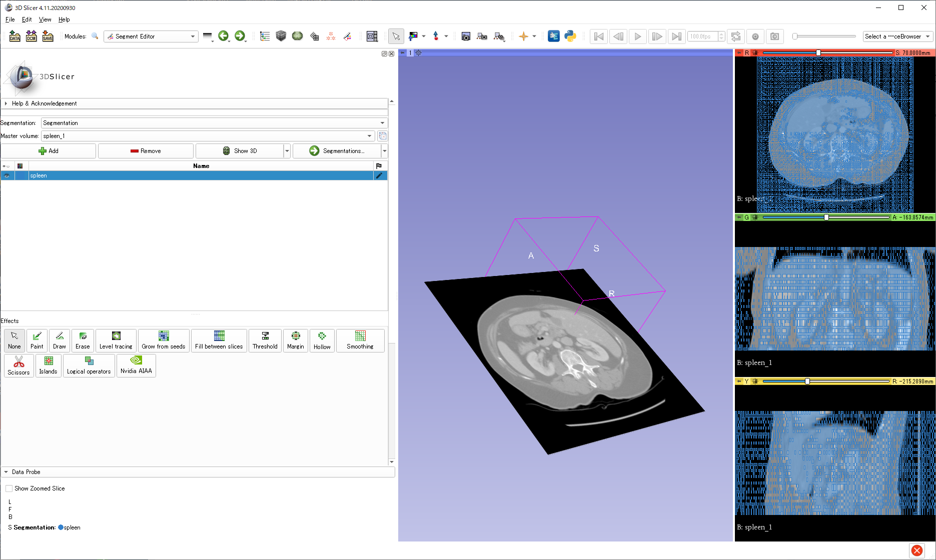Image resolution: width=936 pixels, height=560 pixels.
Task: Select the mouse pointer interaction mode
Action: click(396, 36)
